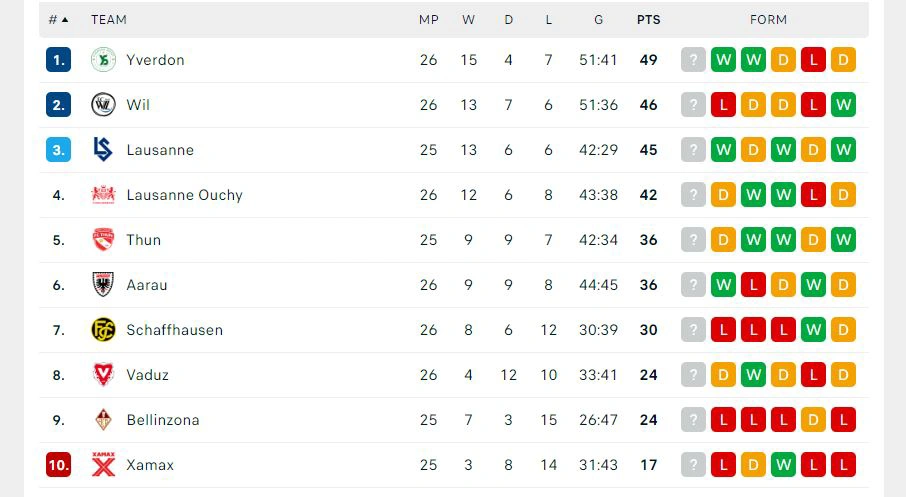
Task: Click the TEAM column header
Action: (109, 20)
